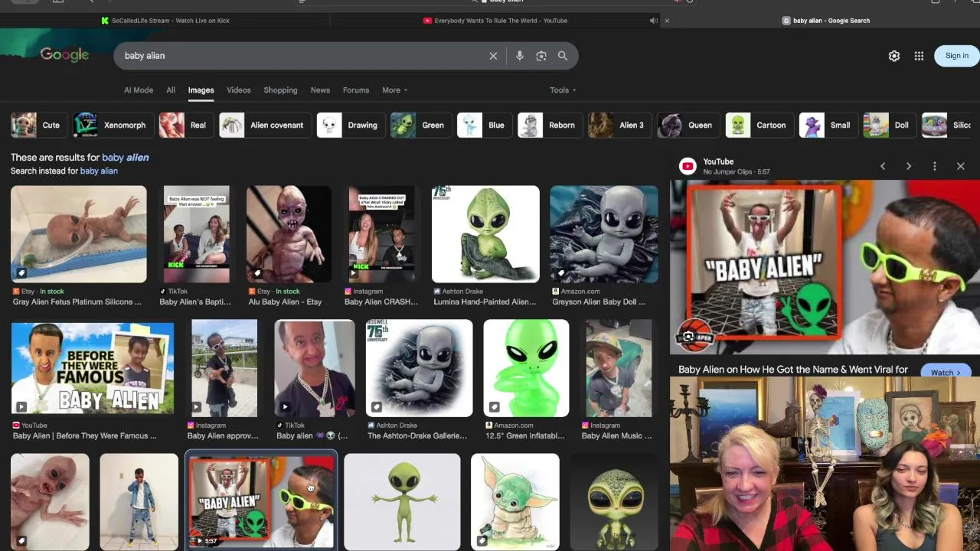Submit search with magnifier icon
The width and height of the screenshot is (980, 551).
tap(563, 56)
